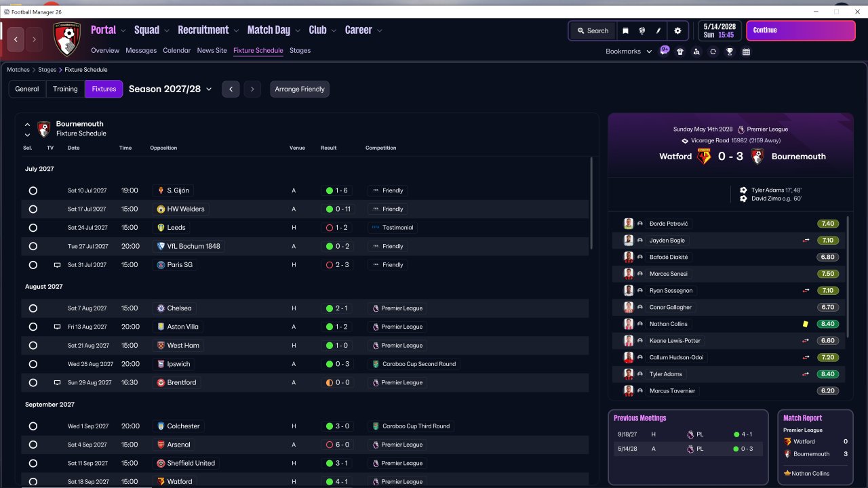Select the radio button for Chelsea fixture
Image resolution: width=868 pixels, height=488 pixels.
33,308
